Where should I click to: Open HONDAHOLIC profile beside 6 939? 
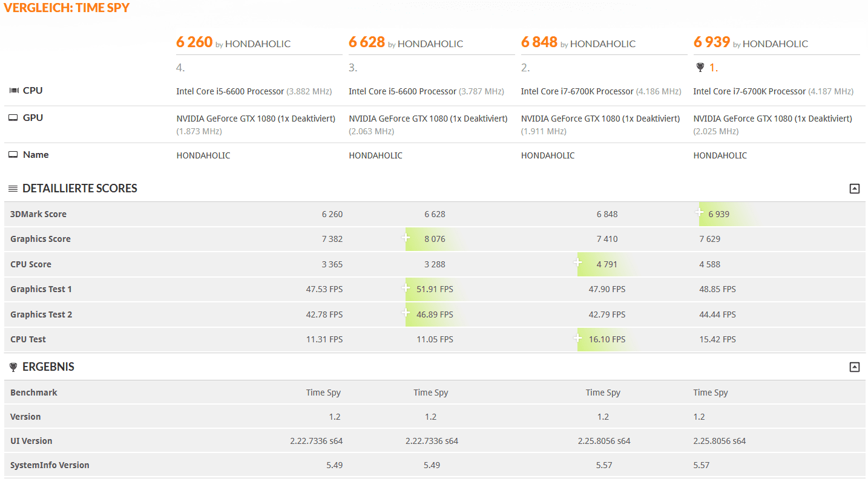775,44
